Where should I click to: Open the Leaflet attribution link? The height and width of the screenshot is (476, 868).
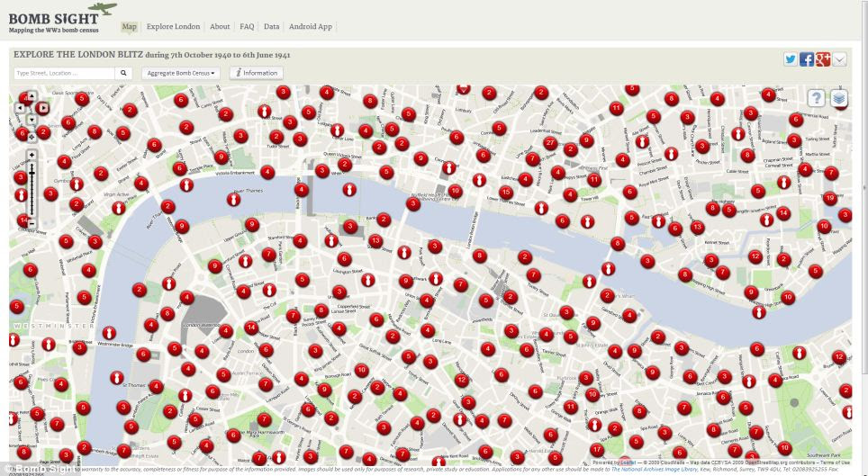628,463
